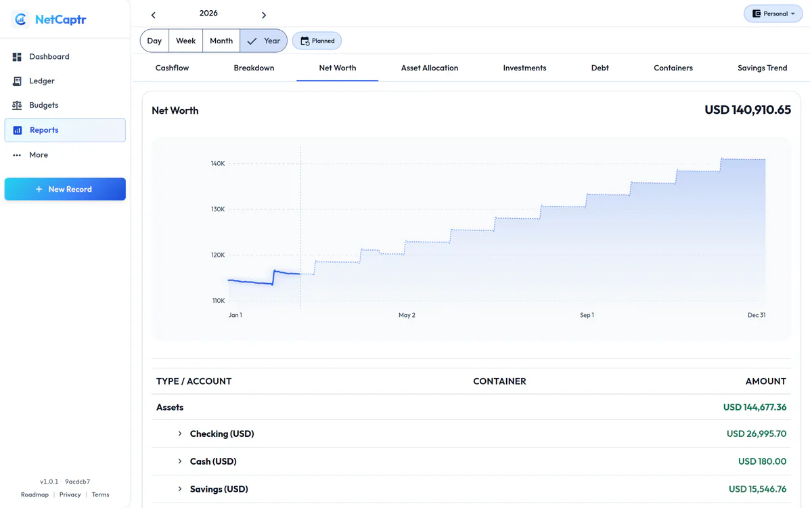Screen dimensions: 812x508
Task: Click the Assets row label
Action: click(170, 407)
